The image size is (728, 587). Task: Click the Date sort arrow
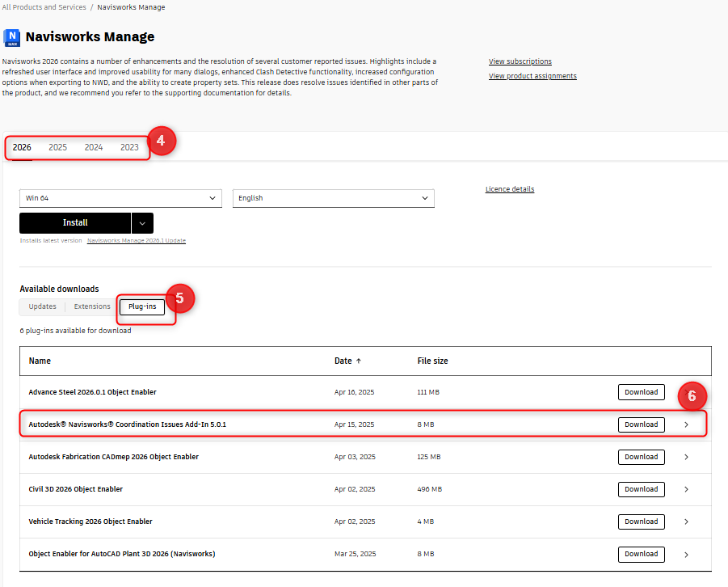pos(360,361)
